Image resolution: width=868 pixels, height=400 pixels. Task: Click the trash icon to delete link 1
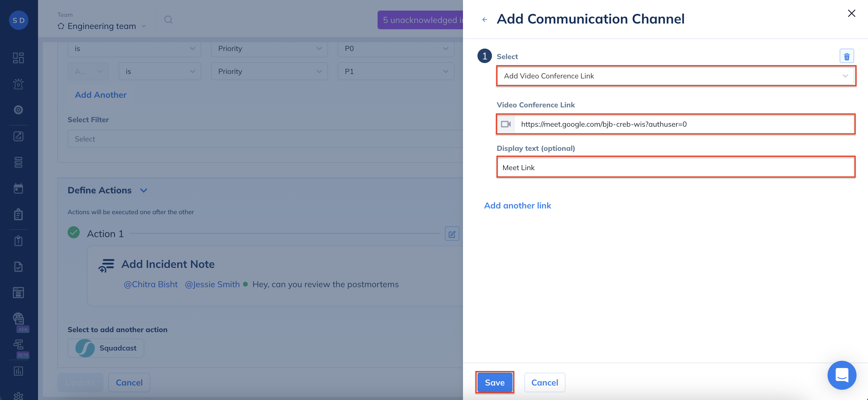(847, 56)
